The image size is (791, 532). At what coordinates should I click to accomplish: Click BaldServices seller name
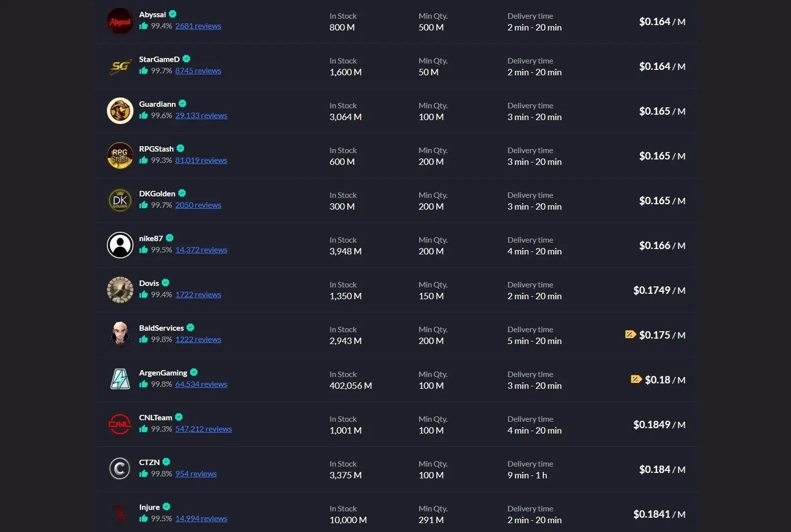pyautogui.click(x=163, y=327)
